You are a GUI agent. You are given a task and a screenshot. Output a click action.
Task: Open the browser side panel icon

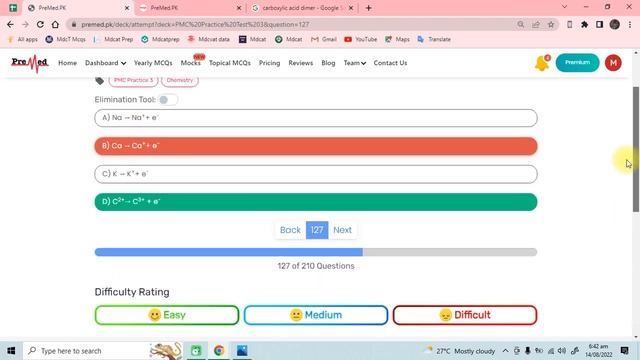click(599, 24)
